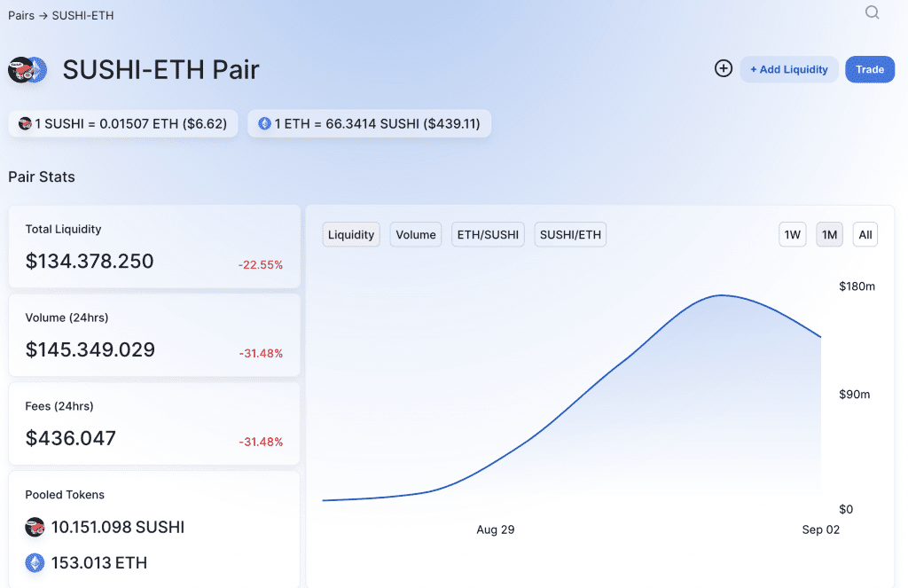Click SUSHI icon under Pooled Tokens

coord(35,527)
